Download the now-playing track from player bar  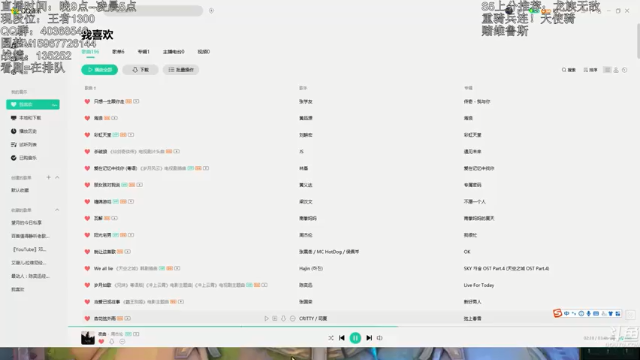tap(112, 342)
